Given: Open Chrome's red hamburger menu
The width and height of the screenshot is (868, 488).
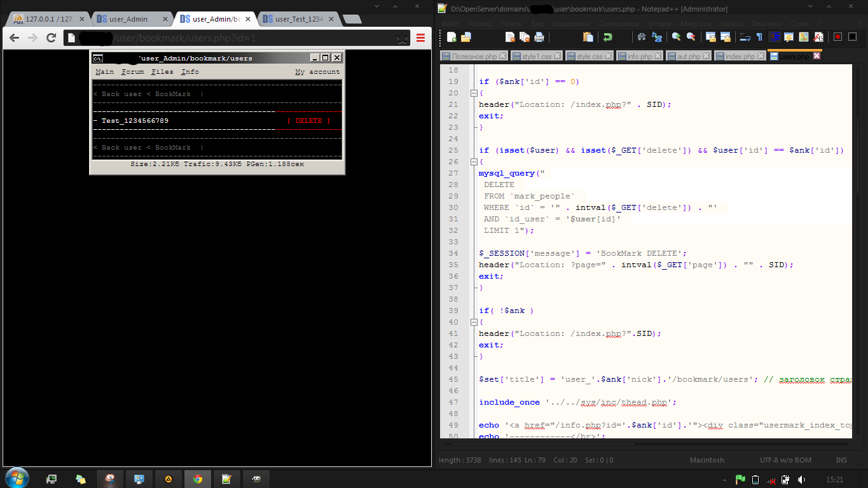Looking at the screenshot, I should (x=420, y=38).
